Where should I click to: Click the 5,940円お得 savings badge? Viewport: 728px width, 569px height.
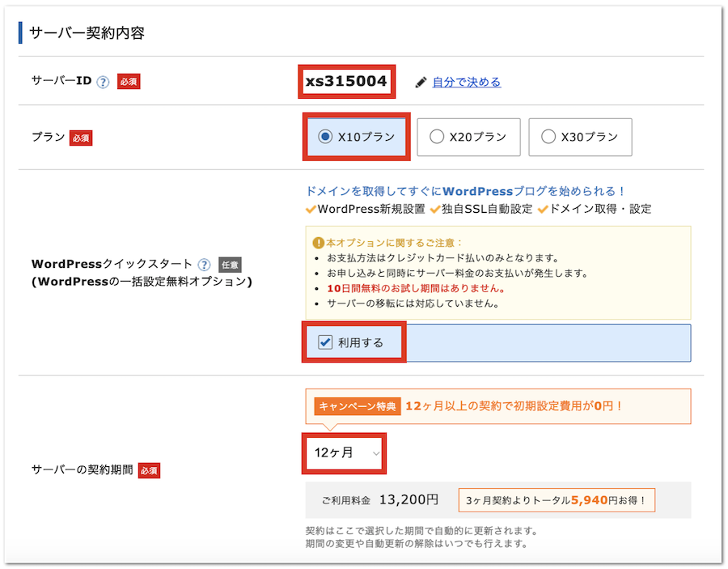tap(556, 500)
